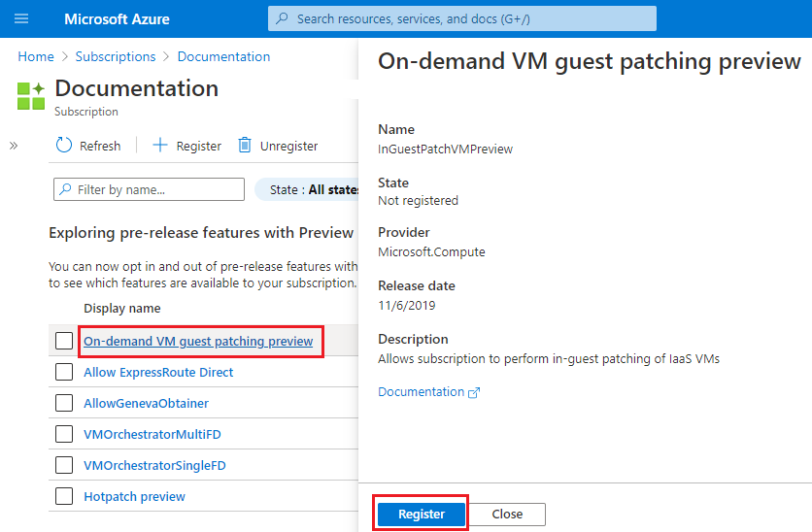This screenshot has width=812, height=532.
Task: Open the VMOrchestratorMultiFD feature
Action: pyautogui.click(x=152, y=434)
